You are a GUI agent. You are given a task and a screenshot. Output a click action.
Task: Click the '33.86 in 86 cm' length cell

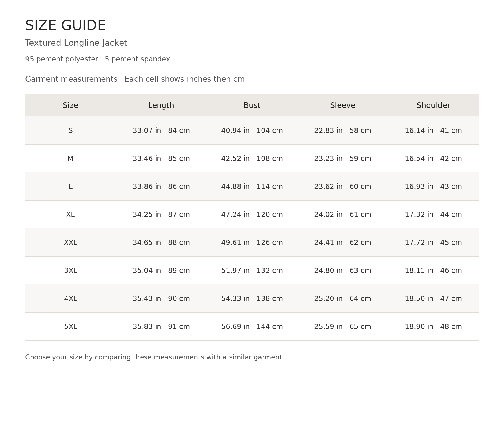[161, 187]
